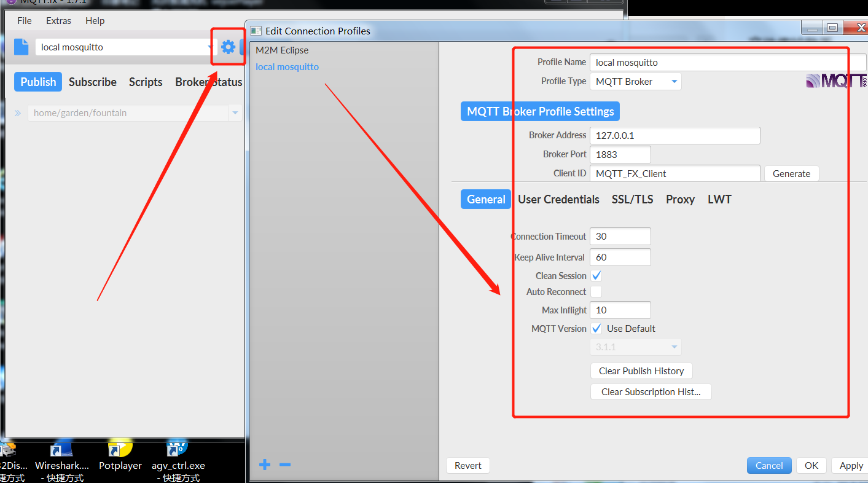
Task: Click the Max Inflight field
Action: [620, 310]
